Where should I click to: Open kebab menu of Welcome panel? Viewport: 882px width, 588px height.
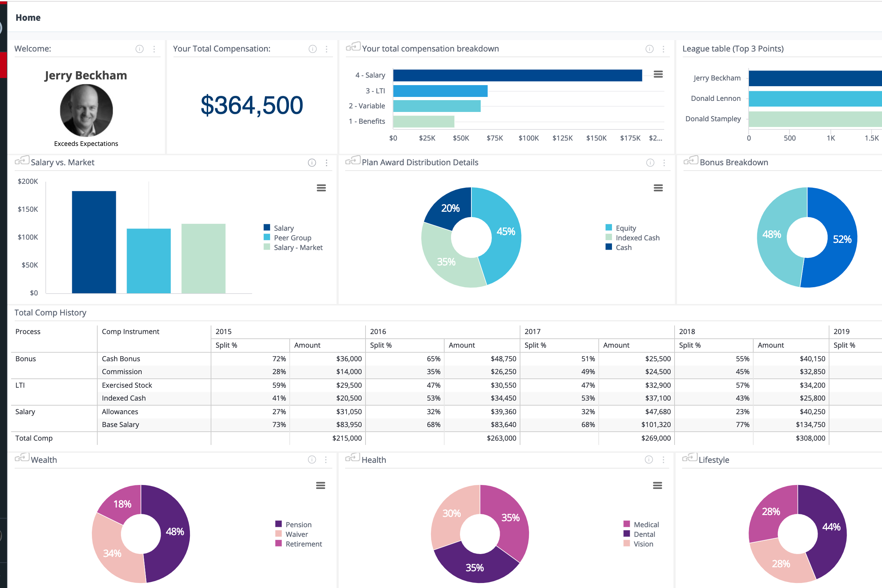154,49
